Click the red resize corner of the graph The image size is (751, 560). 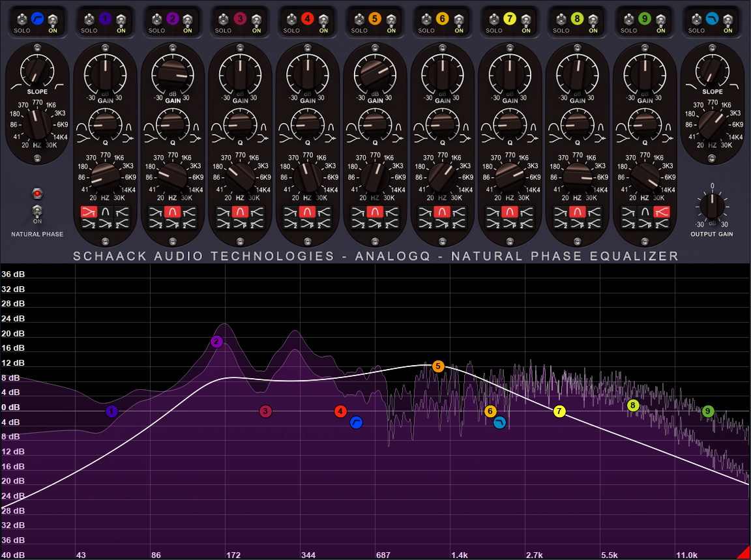point(744,553)
